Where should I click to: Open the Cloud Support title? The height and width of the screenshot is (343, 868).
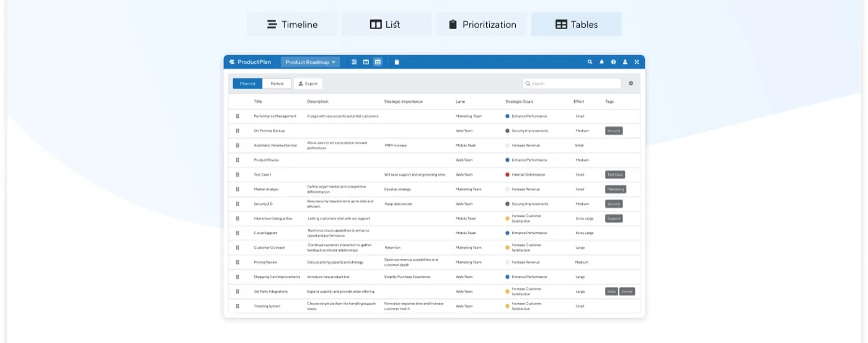(x=265, y=233)
